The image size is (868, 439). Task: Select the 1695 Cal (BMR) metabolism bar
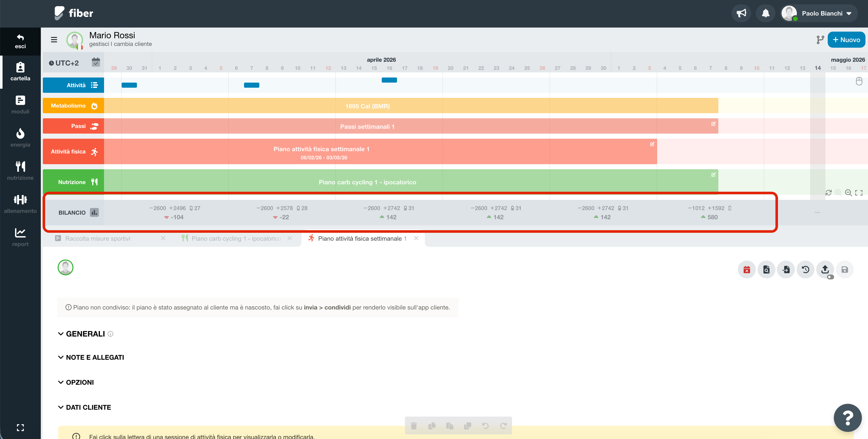pos(411,106)
